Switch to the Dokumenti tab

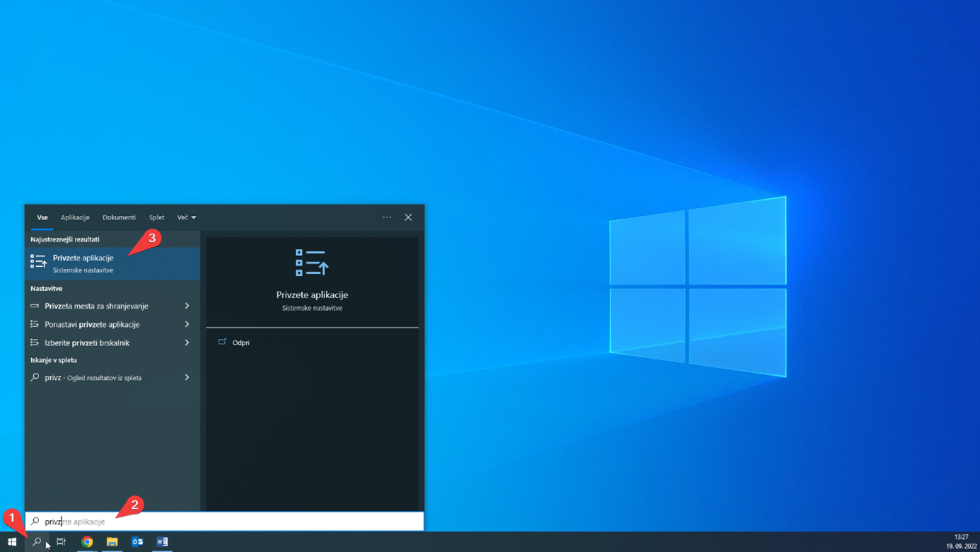pos(119,217)
